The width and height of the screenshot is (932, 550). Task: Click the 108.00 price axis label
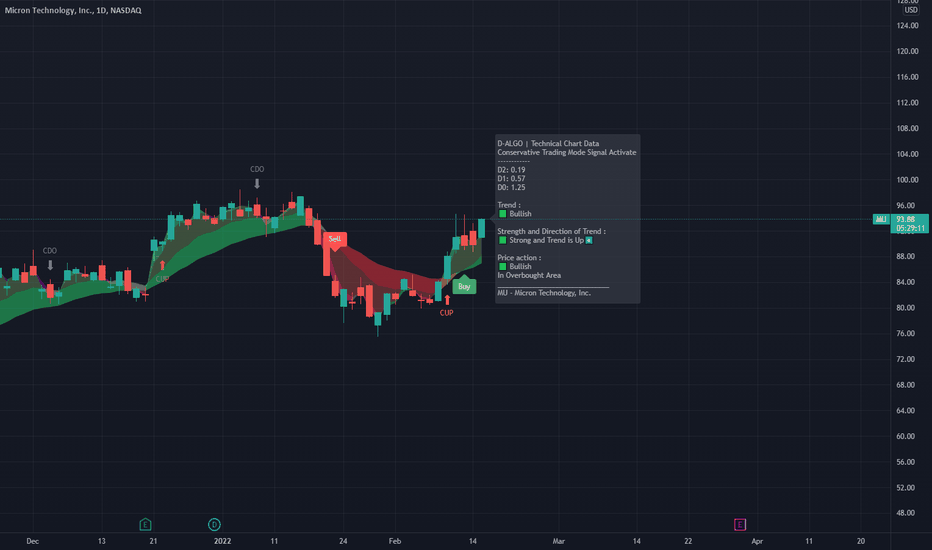[907, 128]
